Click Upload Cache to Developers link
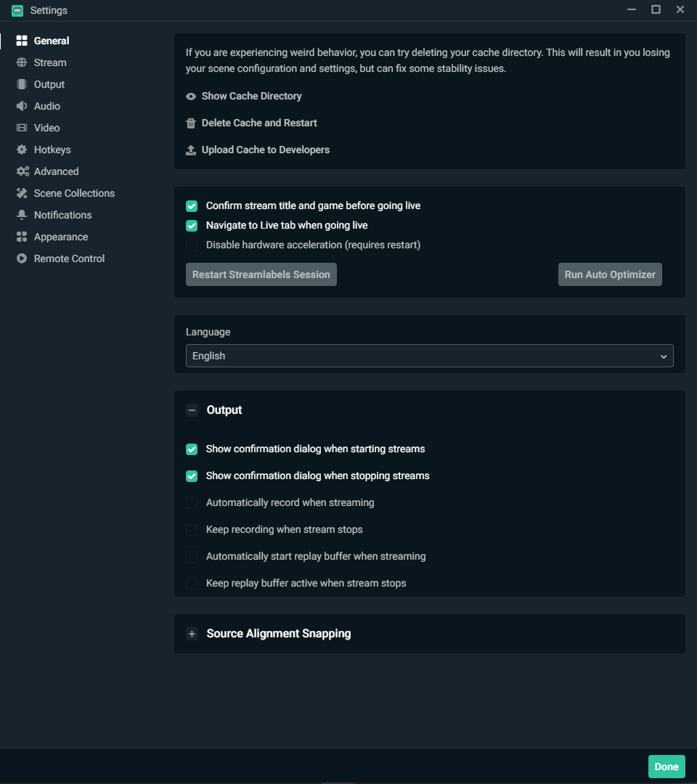 point(265,150)
